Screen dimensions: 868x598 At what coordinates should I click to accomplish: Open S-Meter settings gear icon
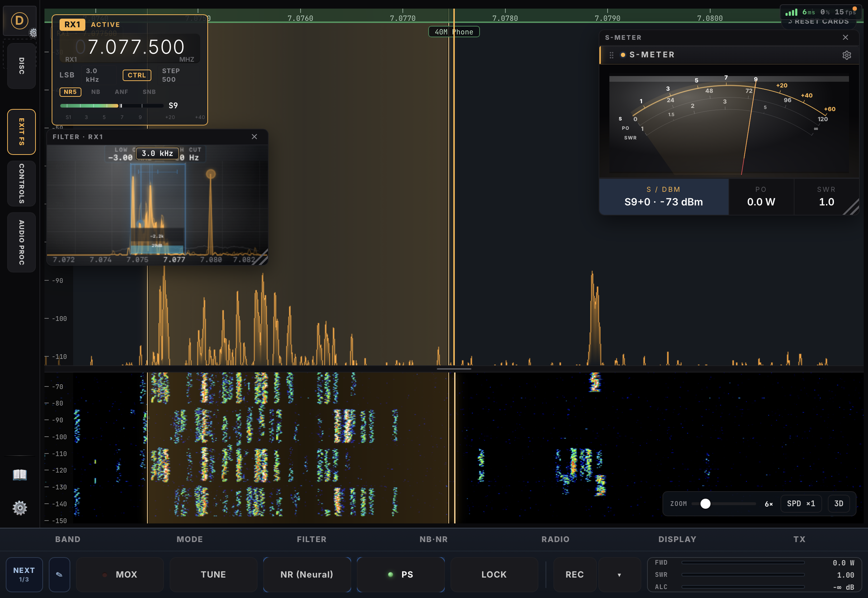pos(846,55)
